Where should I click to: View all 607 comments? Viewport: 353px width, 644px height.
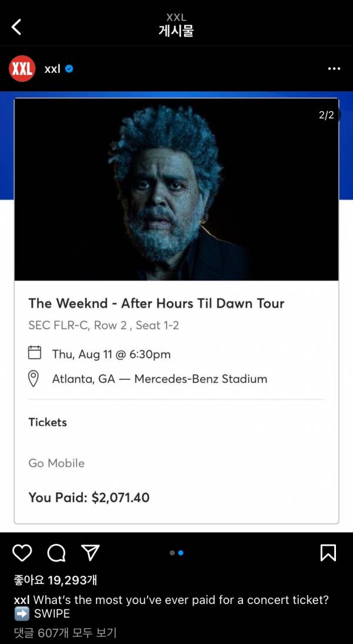(65, 633)
